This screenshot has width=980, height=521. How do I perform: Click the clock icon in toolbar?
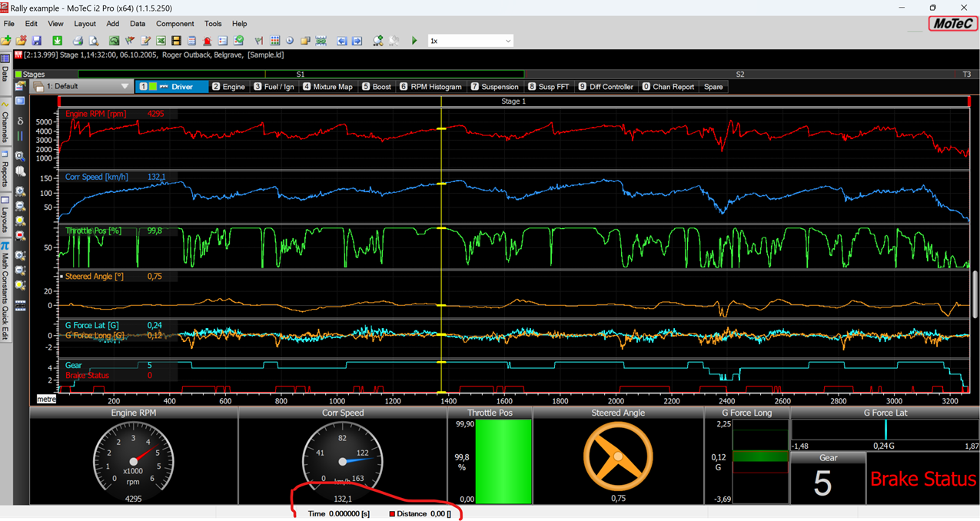[290, 41]
